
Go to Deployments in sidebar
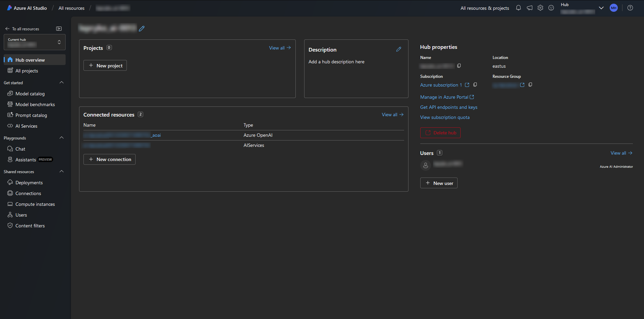click(29, 183)
